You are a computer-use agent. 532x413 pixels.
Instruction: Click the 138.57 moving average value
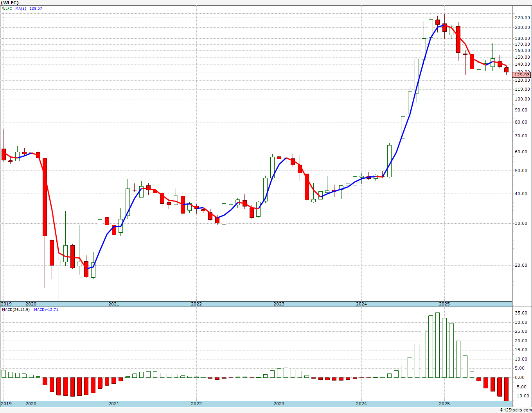[36, 9]
